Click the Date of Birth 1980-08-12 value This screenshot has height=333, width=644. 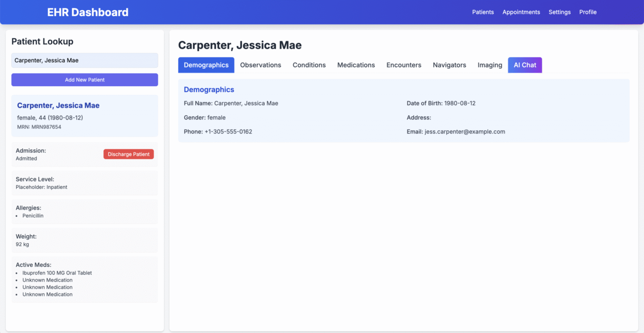click(x=460, y=103)
